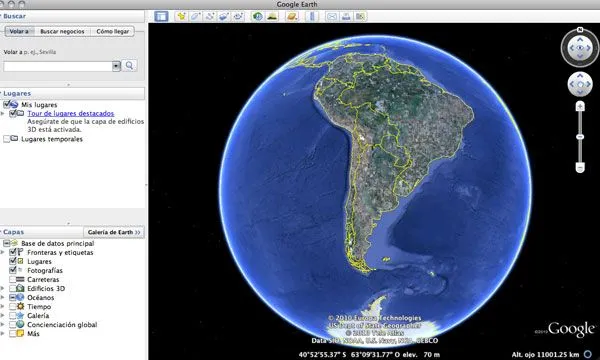This screenshot has width=600, height=360.
Task: Zoom out with the minus button
Action: pyautogui.click(x=580, y=167)
